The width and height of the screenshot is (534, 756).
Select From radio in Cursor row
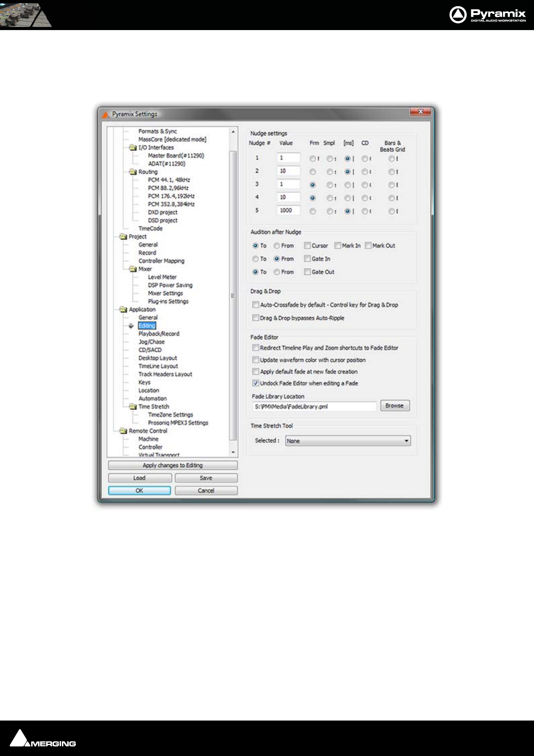(x=277, y=246)
